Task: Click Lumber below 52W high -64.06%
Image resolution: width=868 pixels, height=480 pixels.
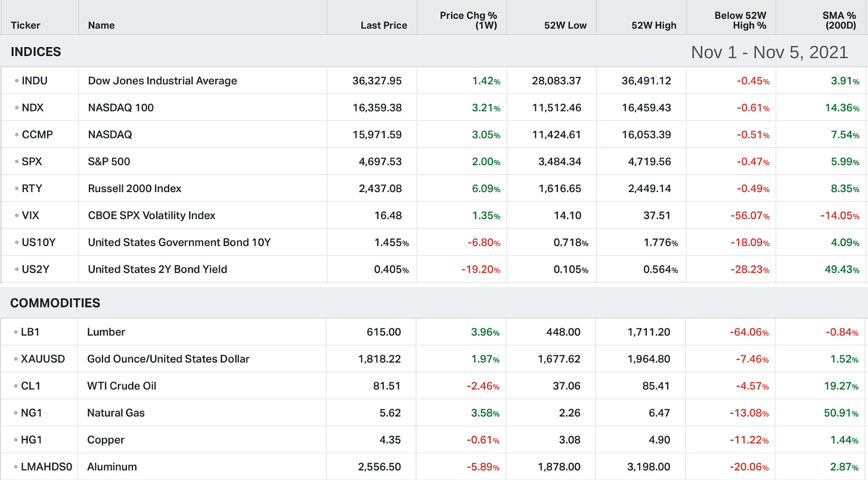Action: coord(750,332)
